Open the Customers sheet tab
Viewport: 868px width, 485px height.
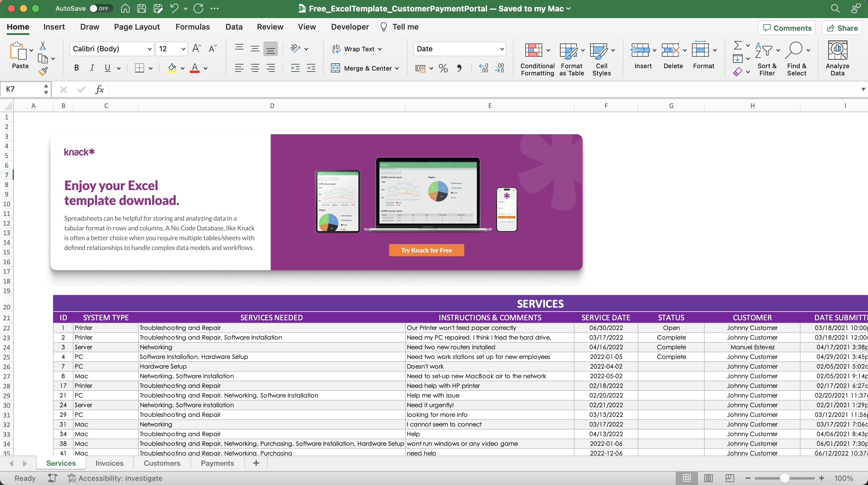click(162, 463)
